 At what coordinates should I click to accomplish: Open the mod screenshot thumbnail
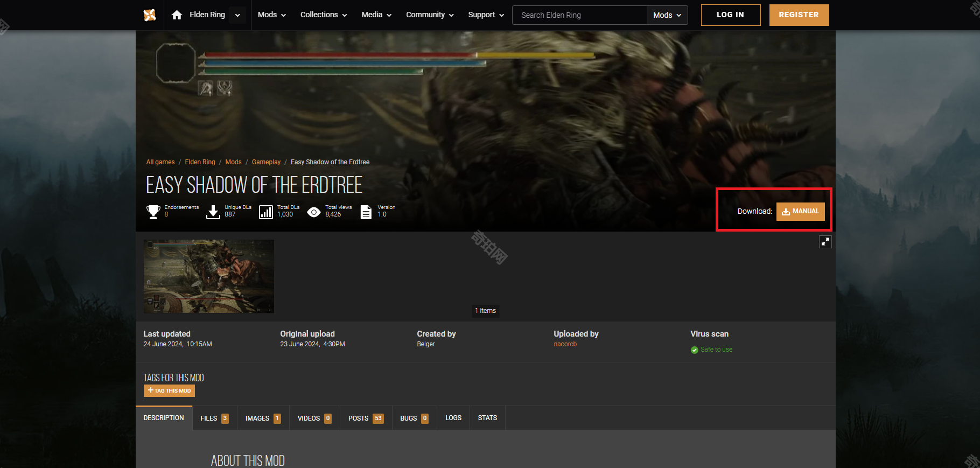(x=209, y=276)
